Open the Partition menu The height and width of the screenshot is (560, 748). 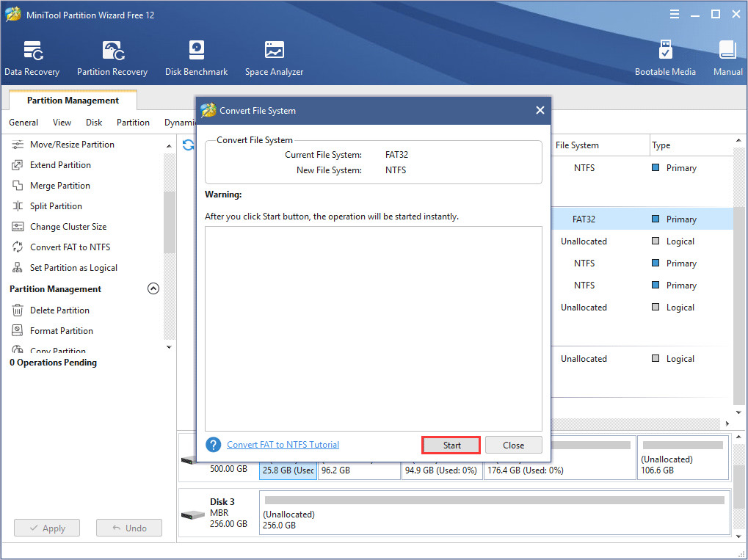[x=133, y=123]
